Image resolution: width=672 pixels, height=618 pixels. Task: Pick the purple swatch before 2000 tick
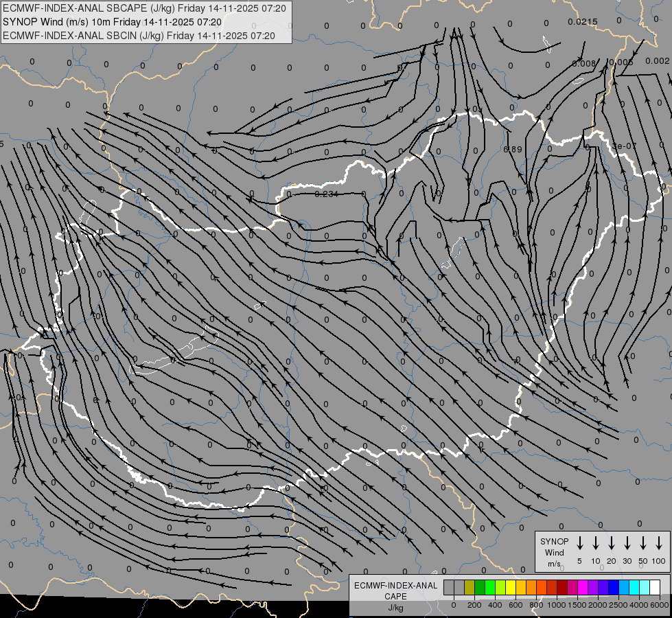tap(592, 587)
